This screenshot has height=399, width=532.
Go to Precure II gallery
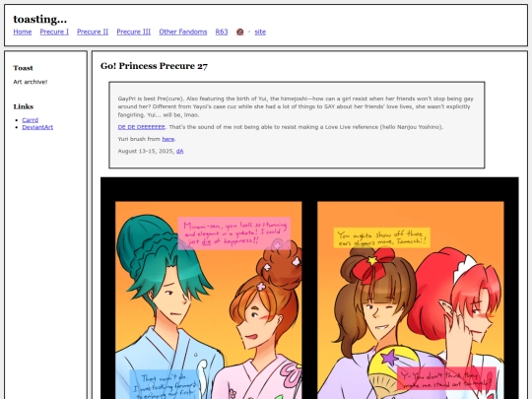point(93,32)
